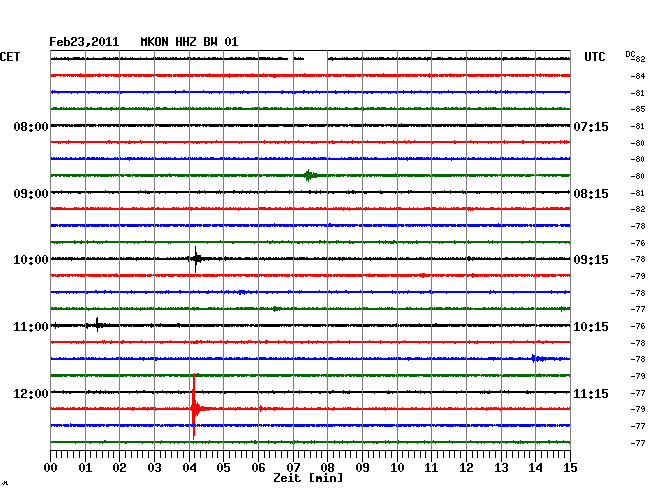Click the large red seismic spike near minute 04

coord(194,407)
